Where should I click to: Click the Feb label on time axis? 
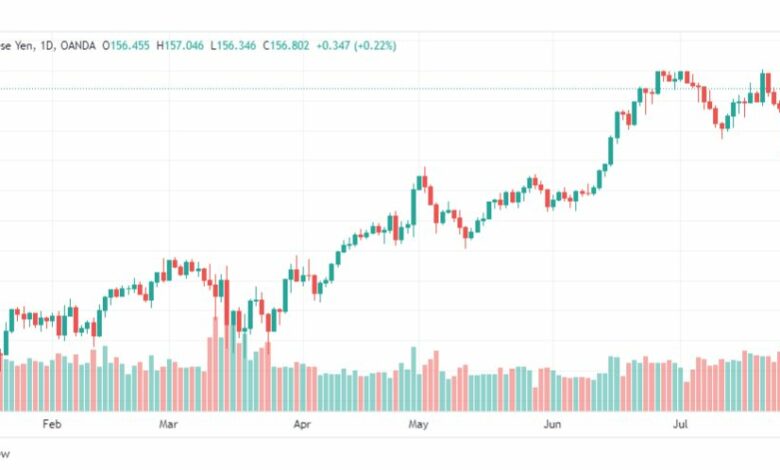coord(52,424)
